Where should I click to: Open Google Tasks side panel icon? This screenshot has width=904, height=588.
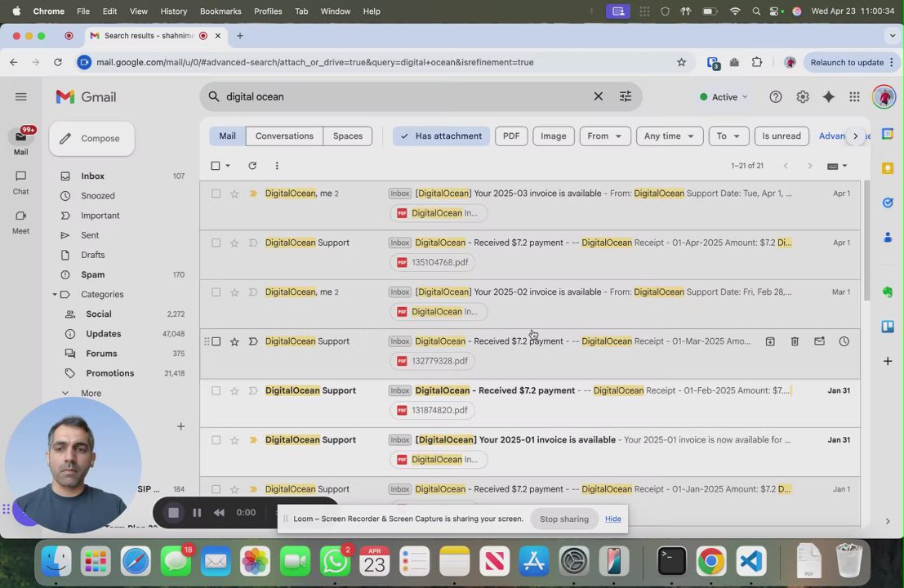click(888, 203)
